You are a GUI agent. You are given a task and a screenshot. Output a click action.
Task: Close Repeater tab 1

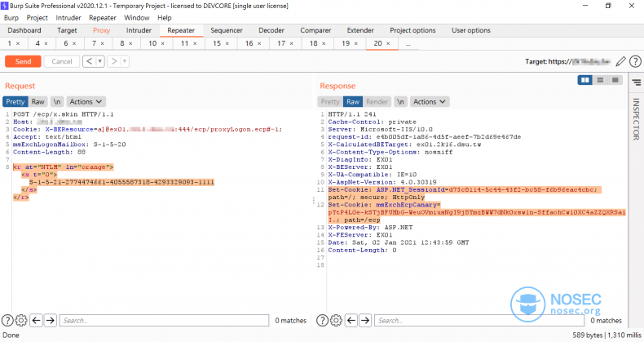18,43
